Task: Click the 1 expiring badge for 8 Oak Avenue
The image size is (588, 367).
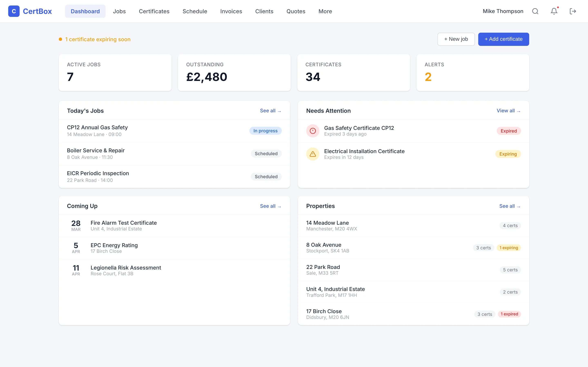Action: pos(509,248)
